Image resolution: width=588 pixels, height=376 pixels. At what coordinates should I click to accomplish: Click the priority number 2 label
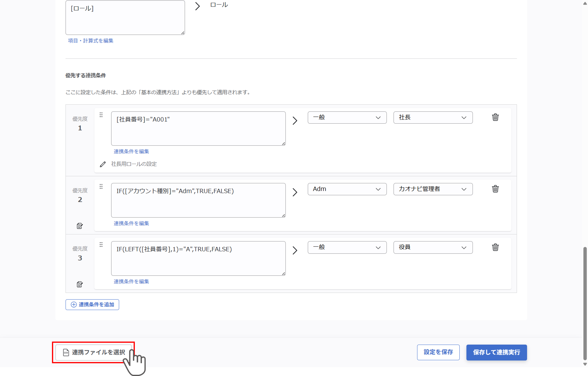(80, 200)
